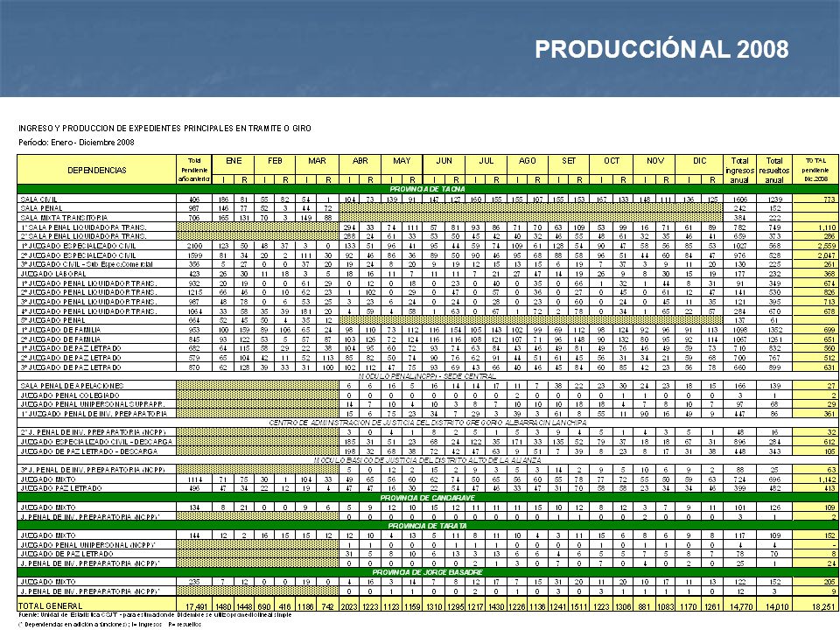Click "1° SALA PENAL LIQUIDADORA TRANS." row label
Image resolution: width=840 pixels, height=630 pixels.
tap(83, 227)
